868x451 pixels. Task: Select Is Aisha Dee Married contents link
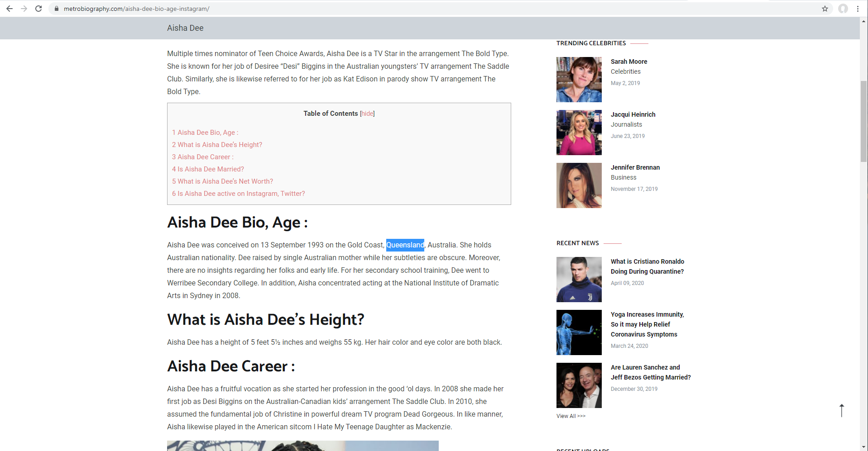[x=208, y=169]
